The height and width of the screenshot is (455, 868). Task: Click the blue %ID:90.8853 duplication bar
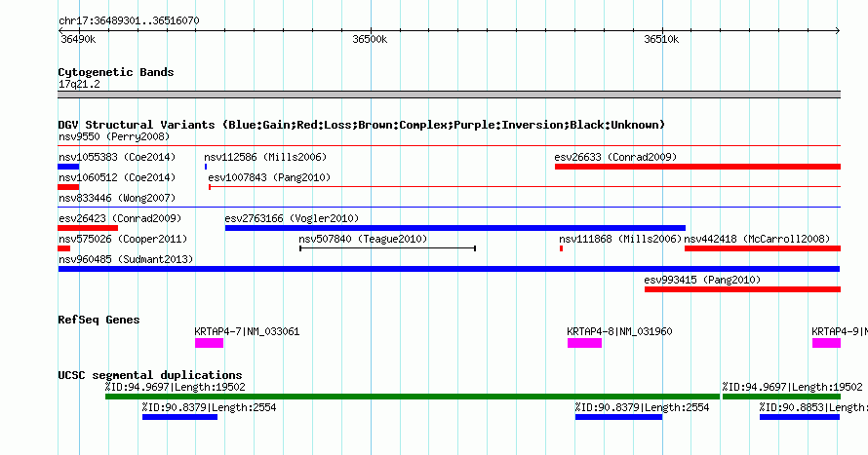[x=800, y=417]
